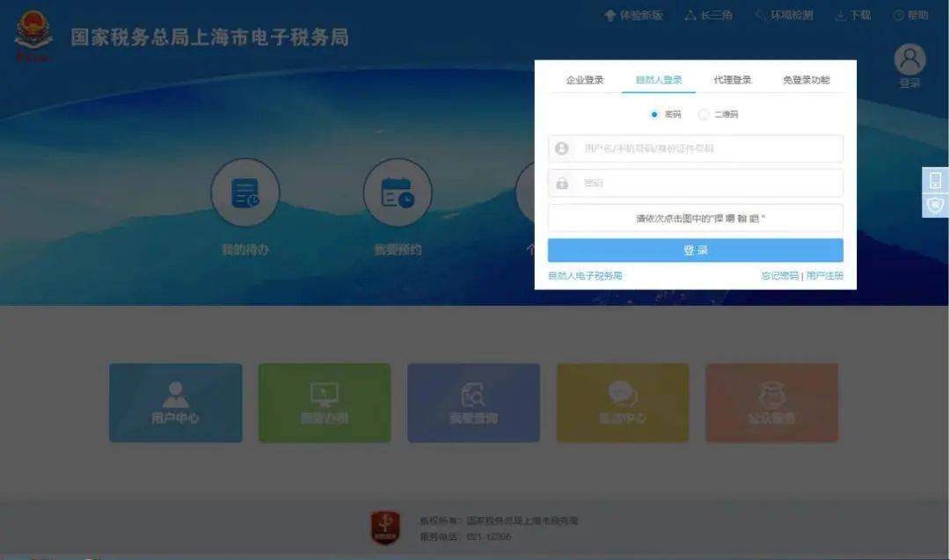The height and width of the screenshot is (560, 950).
Task: Click the 忘记密码 link
Action: [x=779, y=276]
